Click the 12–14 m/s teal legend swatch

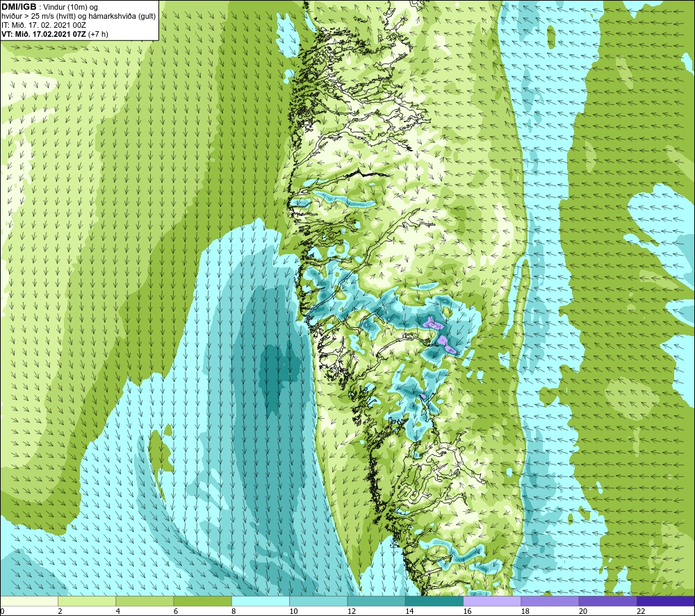pos(376,601)
